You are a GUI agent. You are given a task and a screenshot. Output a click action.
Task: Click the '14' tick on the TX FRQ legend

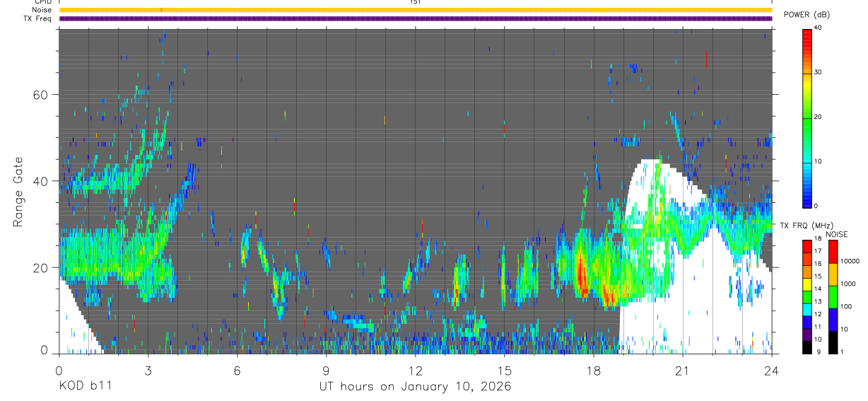tap(818, 289)
